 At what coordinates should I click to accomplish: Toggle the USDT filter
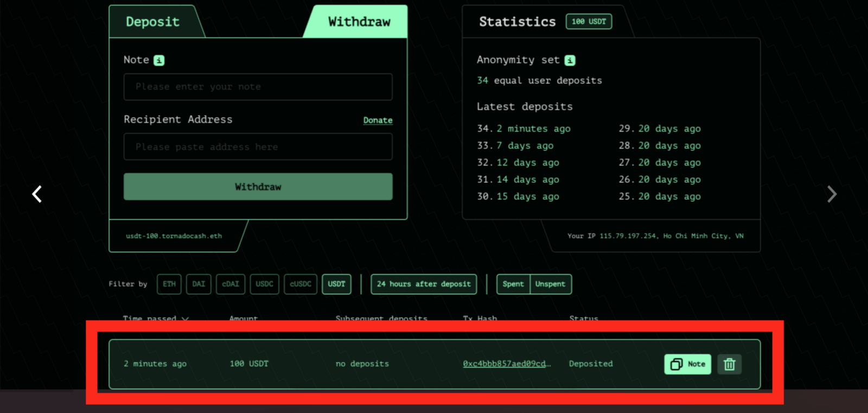336,284
